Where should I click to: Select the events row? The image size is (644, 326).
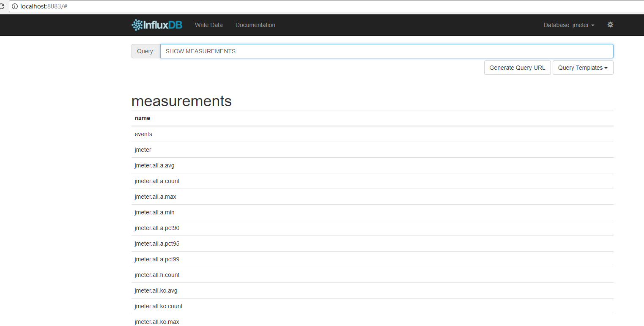(372, 134)
